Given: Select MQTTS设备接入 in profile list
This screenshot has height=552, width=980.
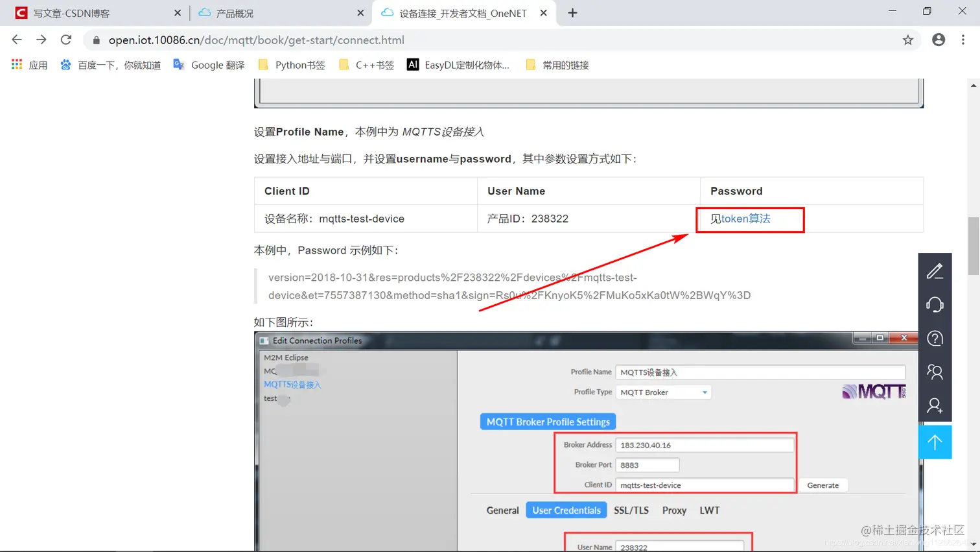Looking at the screenshot, I should click(292, 385).
